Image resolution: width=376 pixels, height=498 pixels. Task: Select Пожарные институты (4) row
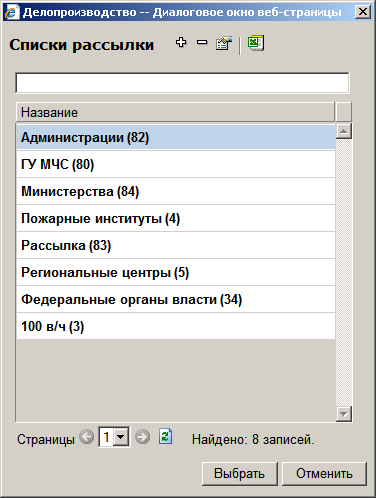pyautogui.click(x=176, y=218)
